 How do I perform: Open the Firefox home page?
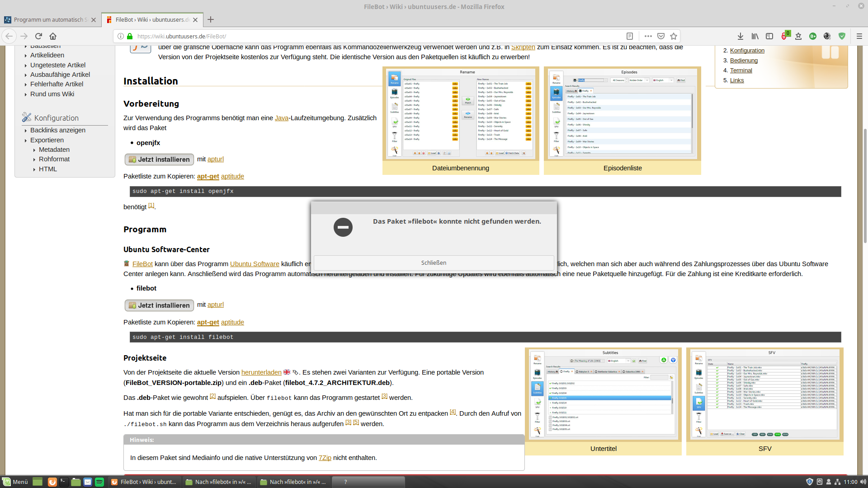click(53, 36)
